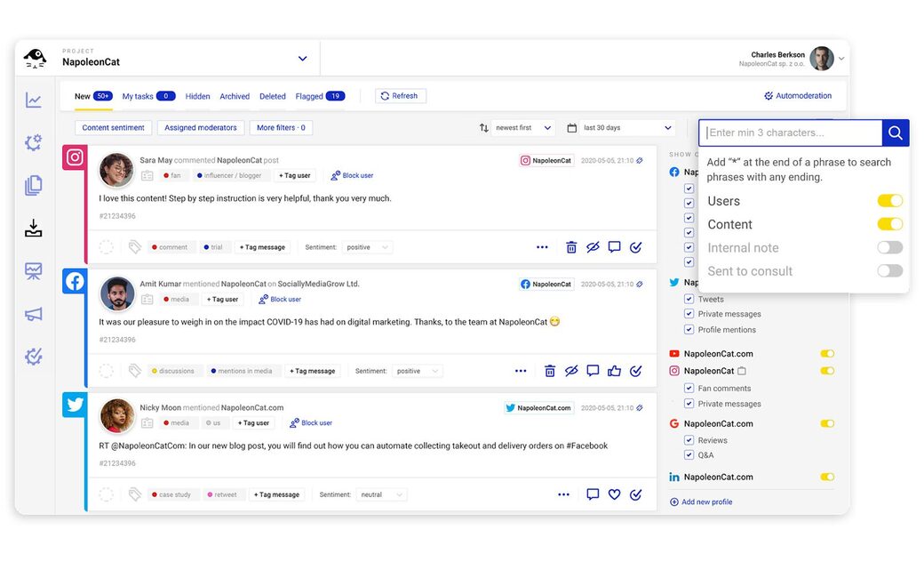
Task: Open the analytics chart sidebar icon
Action: 34,100
